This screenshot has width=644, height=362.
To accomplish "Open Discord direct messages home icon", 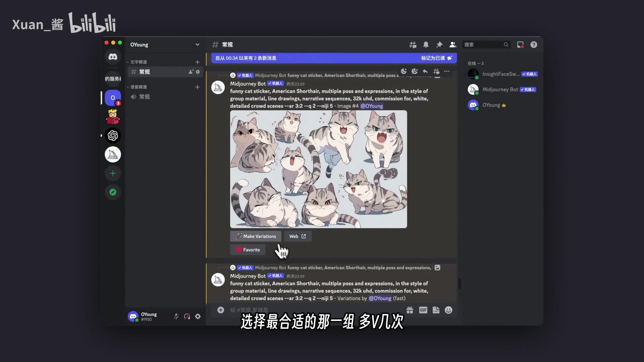I will pos(113,57).
